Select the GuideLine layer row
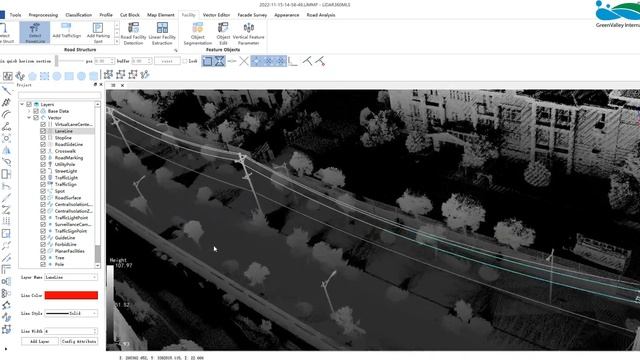Viewport: 640px width, 360px height. pos(64,238)
